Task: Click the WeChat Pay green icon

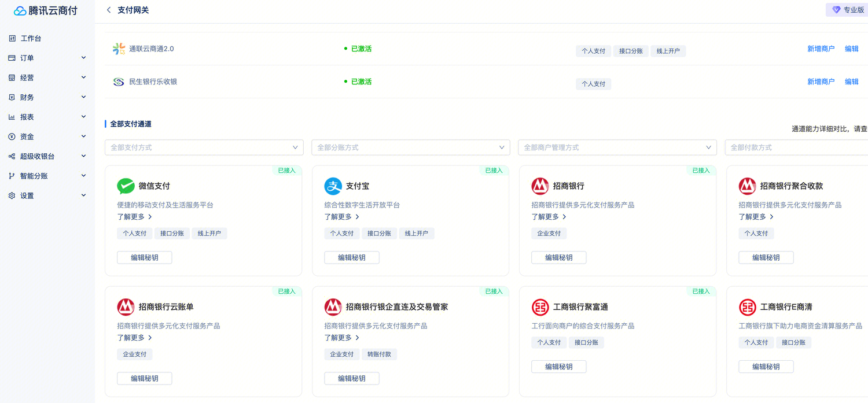Action: [126, 186]
